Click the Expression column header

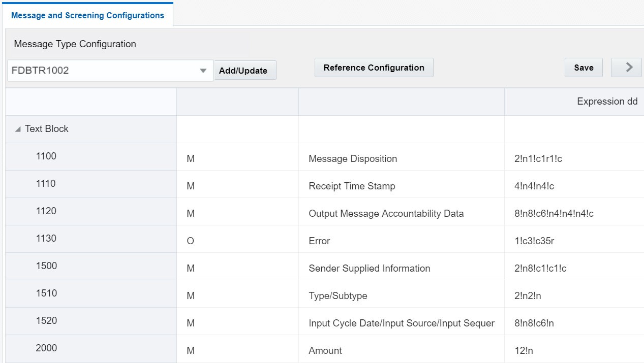pos(607,102)
